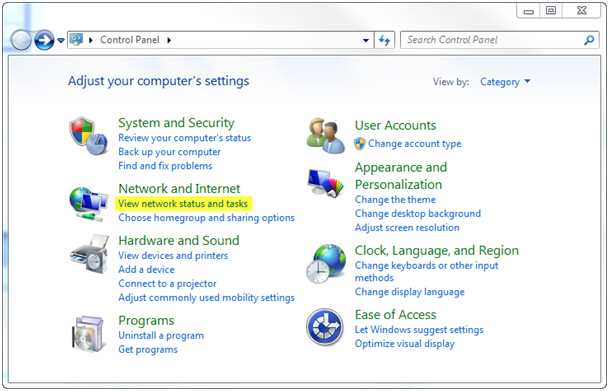The height and width of the screenshot is (391, 609).
Task: Click the Network and Internet globe icon
Action: pyautogui.click(x=89, y=204)
